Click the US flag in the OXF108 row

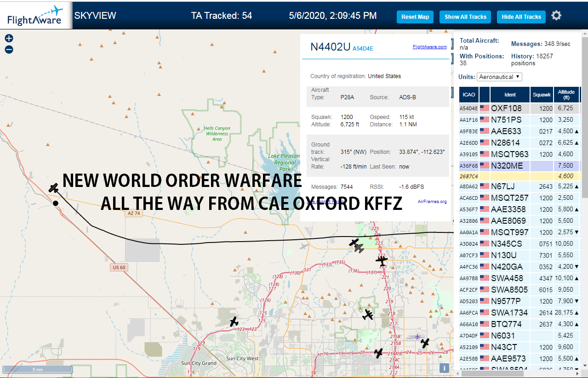coord(485,108)
